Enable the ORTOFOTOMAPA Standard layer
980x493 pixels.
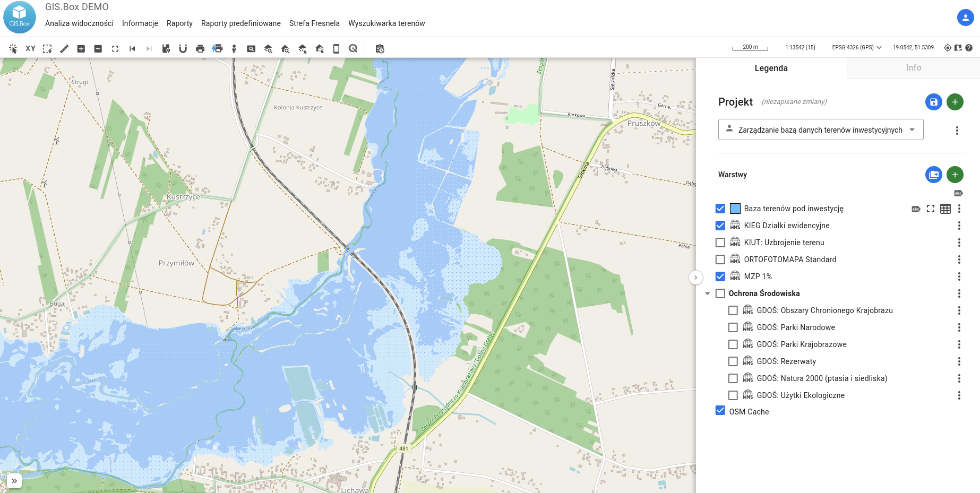coord(720,260)
